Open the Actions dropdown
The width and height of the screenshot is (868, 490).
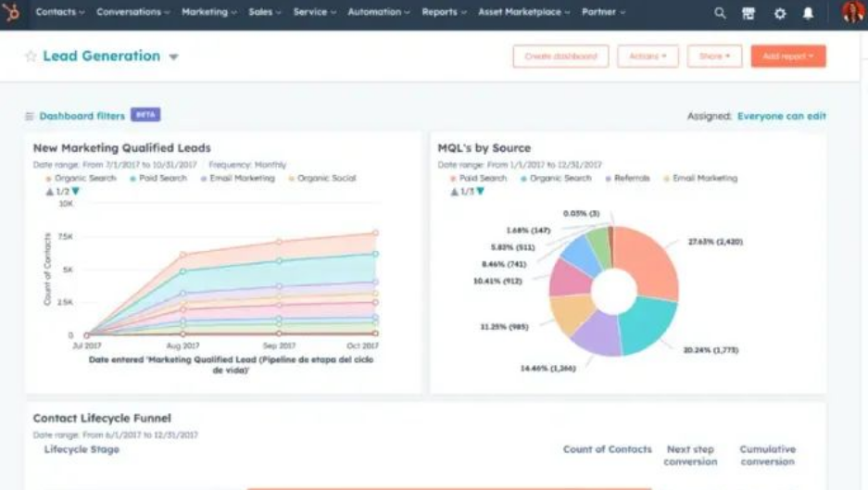(x=648, y=57)
